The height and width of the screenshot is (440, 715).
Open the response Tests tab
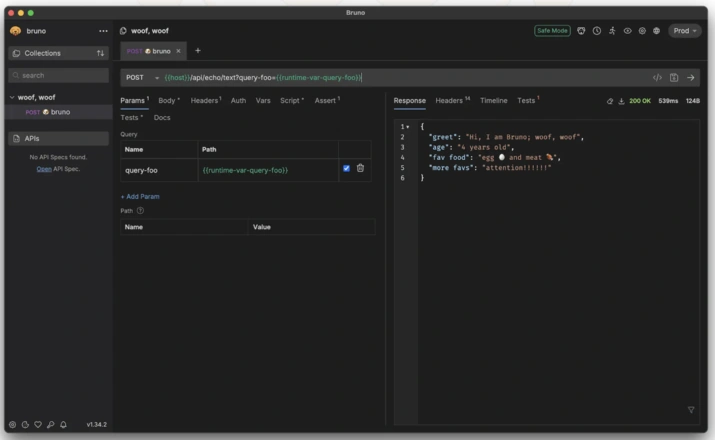tap(528, 101)
